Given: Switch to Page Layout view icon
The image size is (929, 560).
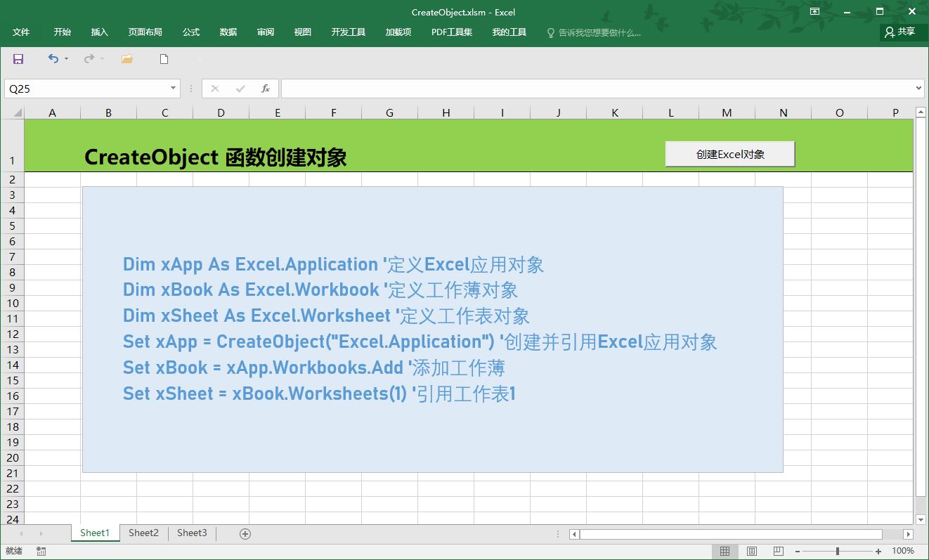Looking at the screenshot, I should click(x=751, y=551).
